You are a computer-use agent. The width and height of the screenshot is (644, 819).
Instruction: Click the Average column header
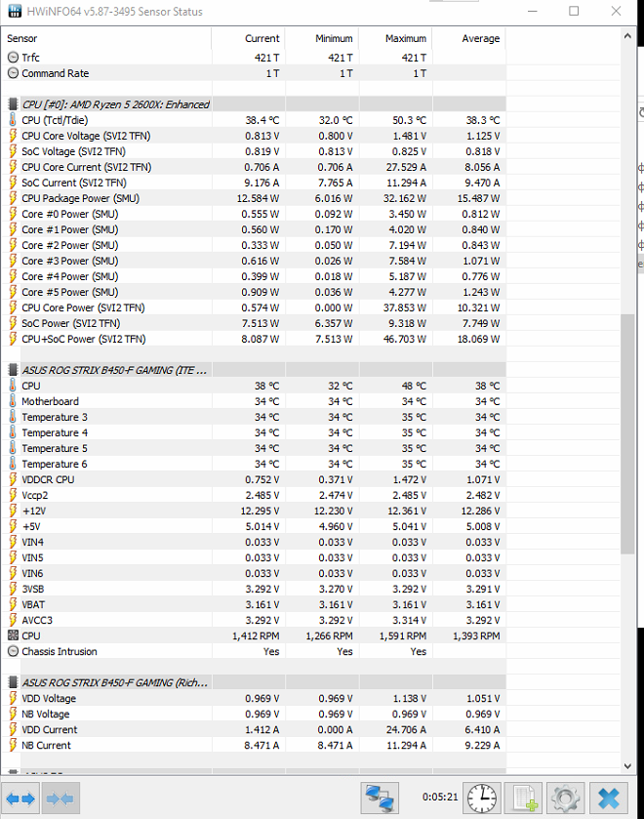(469, 38)
